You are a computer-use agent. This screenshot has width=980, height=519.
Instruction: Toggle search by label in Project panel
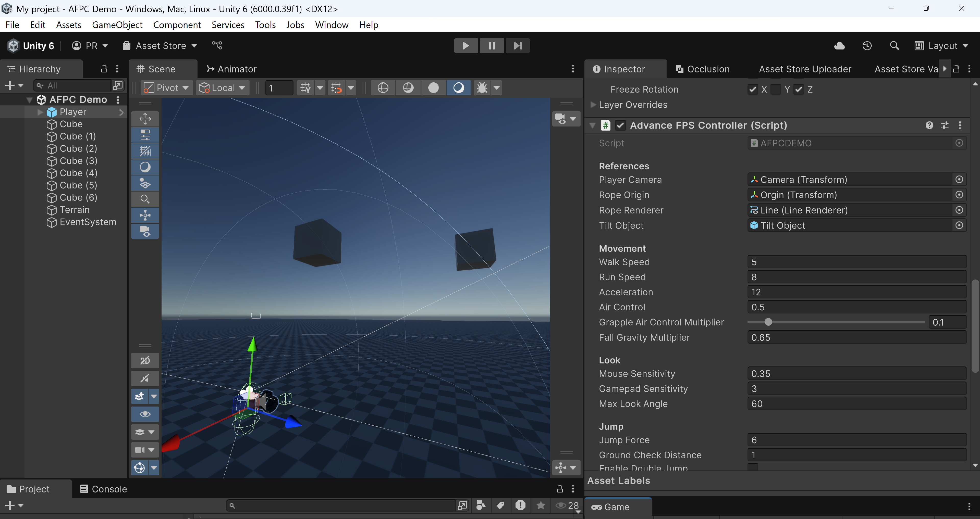tap(501, 505)
